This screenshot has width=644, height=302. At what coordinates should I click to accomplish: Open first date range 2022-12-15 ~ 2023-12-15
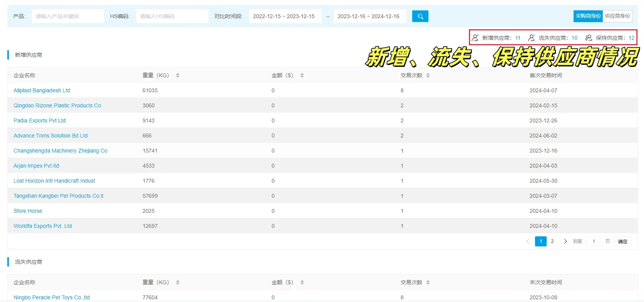coord(285,16)
